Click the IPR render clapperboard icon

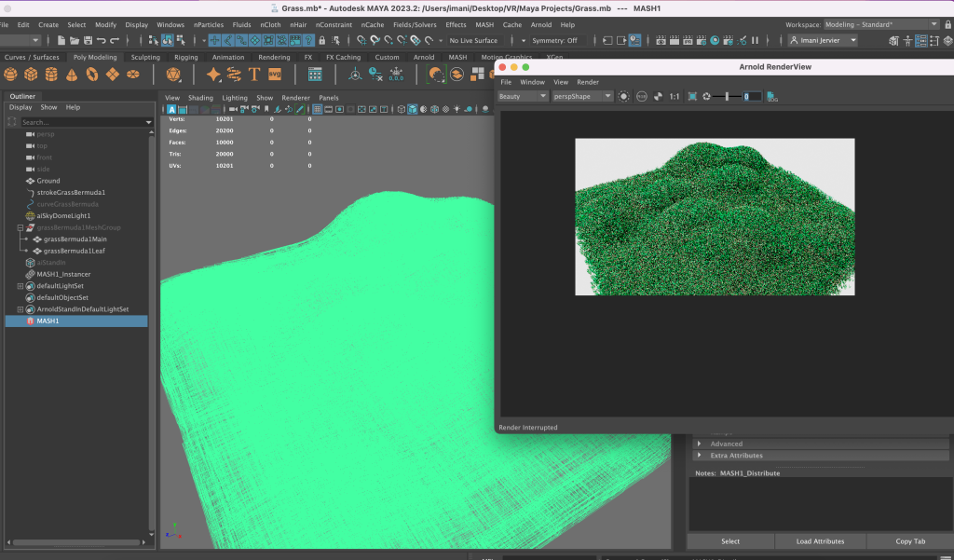tap(688, 40)
